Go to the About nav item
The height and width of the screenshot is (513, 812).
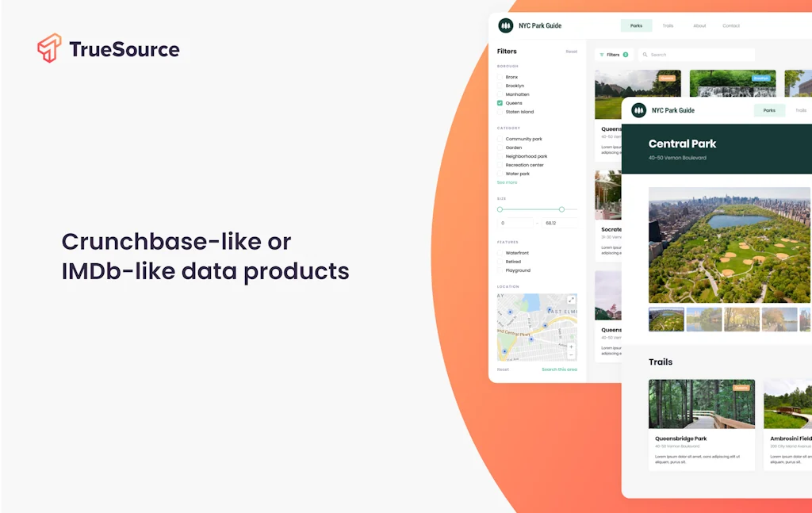pos(699,25)
